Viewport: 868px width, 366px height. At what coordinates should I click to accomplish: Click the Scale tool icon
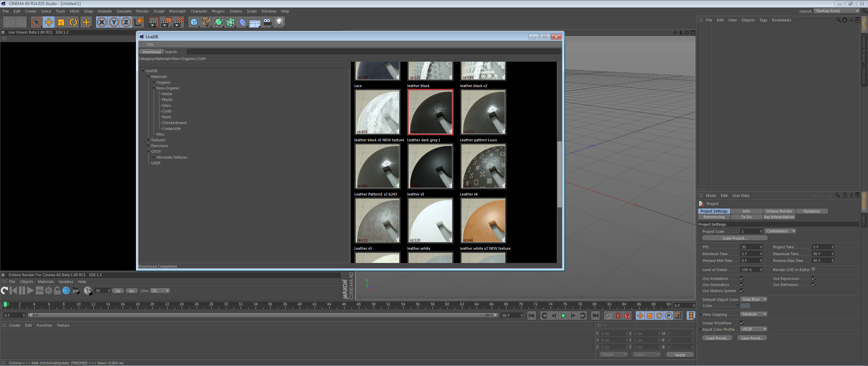(x=61, y=22)
